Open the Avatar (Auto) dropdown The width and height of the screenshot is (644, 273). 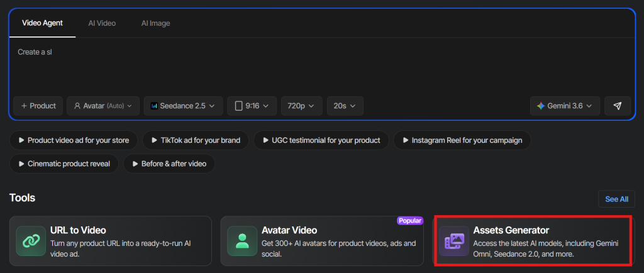click(x=103, y=106)
